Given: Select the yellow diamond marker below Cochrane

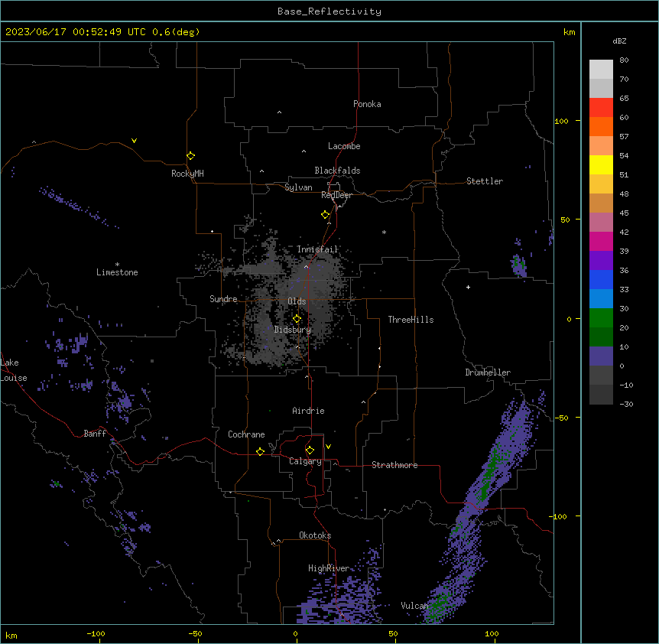Looking at the screenshot, I should click(260, 451).
